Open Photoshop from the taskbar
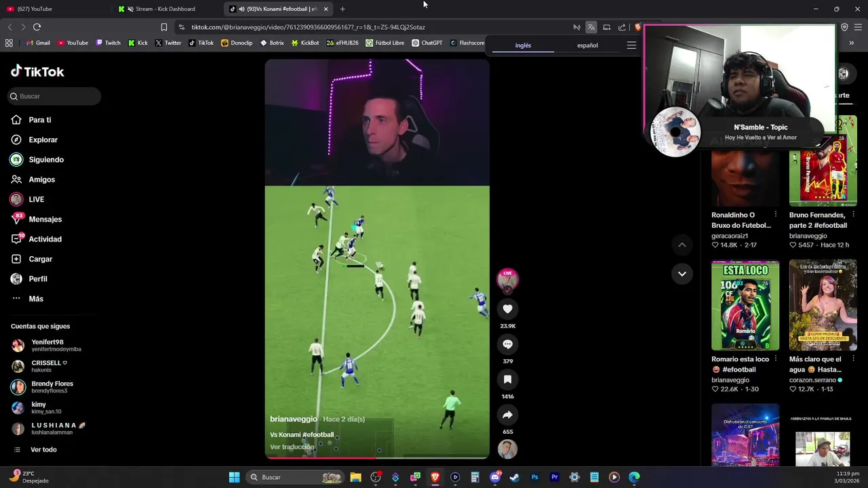868x488 pixels. 534,477
